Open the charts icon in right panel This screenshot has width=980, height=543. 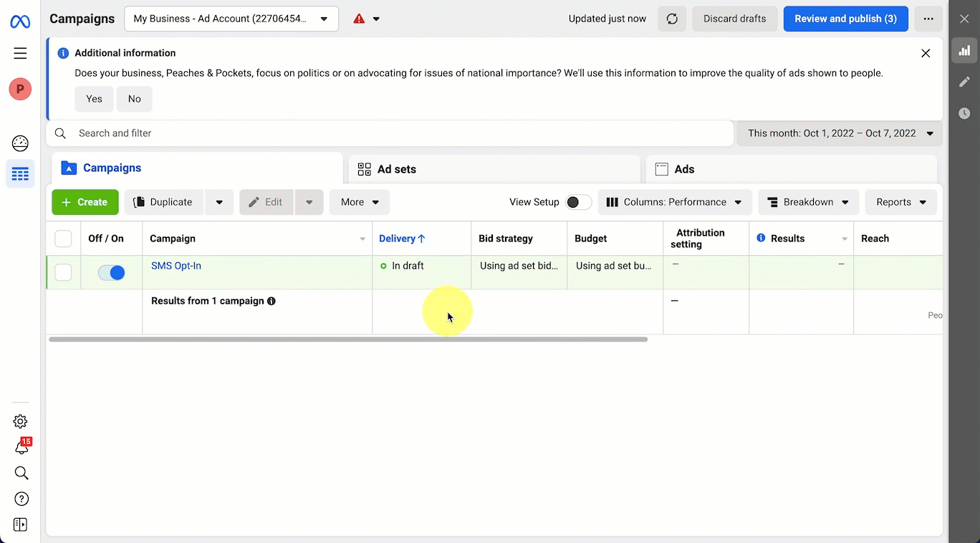point(964,50)
